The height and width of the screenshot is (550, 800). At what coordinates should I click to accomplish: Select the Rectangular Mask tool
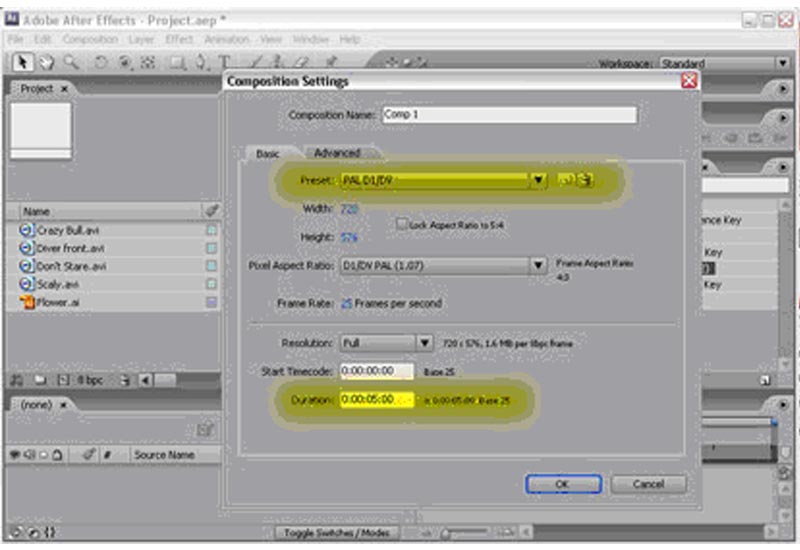coord(178,63)
